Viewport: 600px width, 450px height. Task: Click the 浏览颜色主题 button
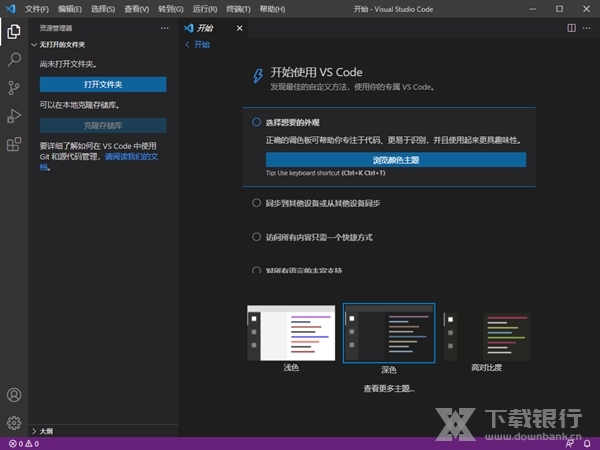pos(396,160)
